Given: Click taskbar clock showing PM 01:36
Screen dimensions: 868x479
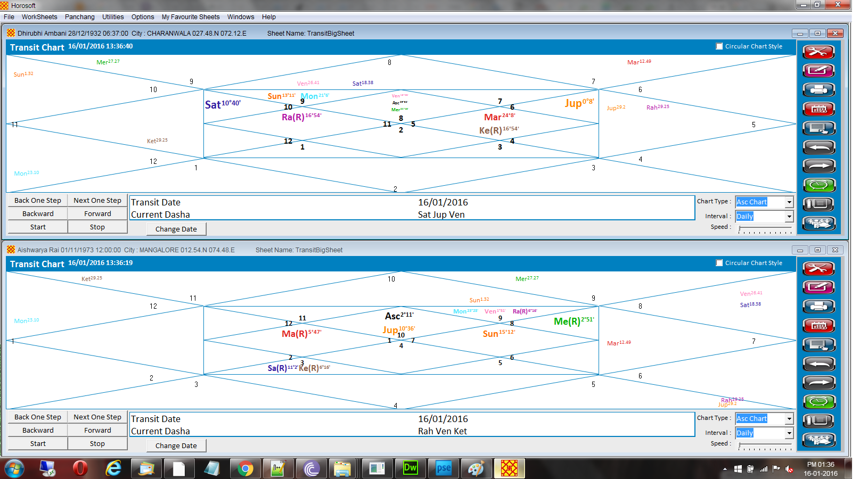Looking at the screenshot, I should (821, 469).
